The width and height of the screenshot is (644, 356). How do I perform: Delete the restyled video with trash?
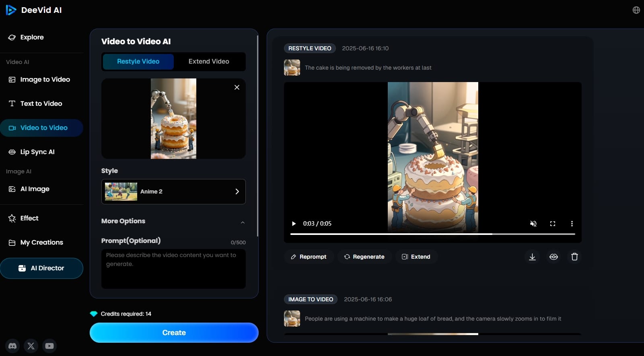point(574,257)
